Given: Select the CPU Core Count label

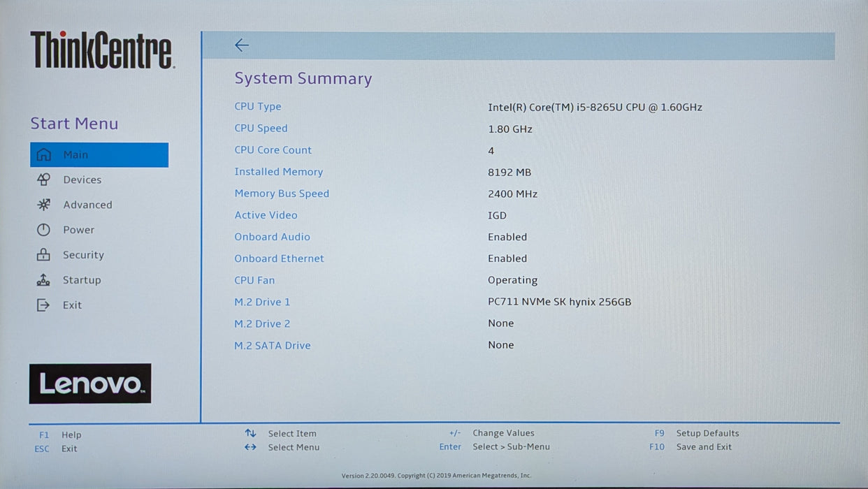Looking at the screenshot, I should click(x=273, y=149).
